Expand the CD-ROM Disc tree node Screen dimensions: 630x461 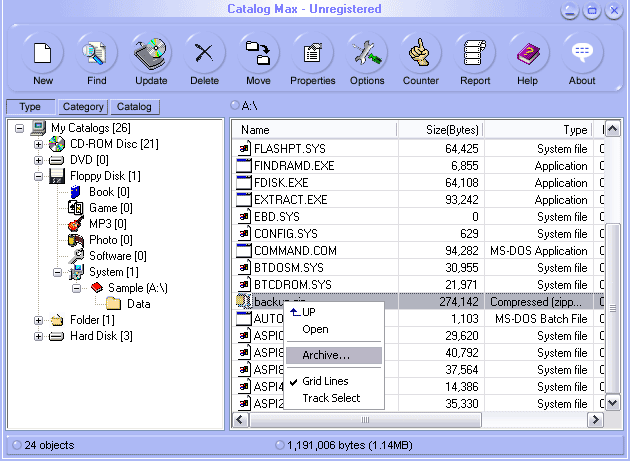click(39, 144)
